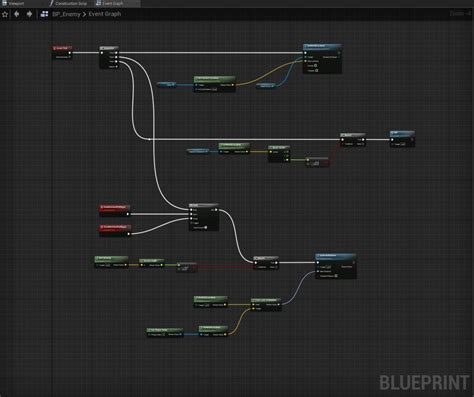This screenshot has height=397, width=474.
Task: Select variable node wired to Set Actor Location Target
Action: 266,85
